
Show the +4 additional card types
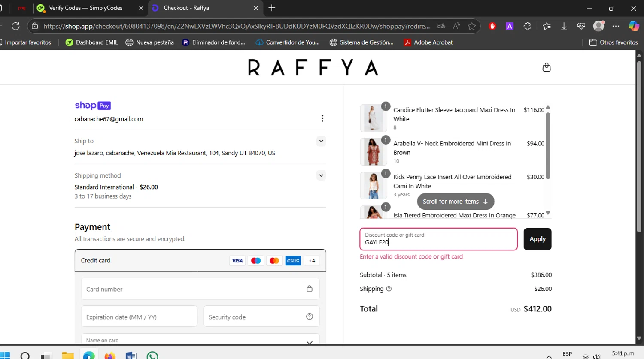tap(312, 260)
